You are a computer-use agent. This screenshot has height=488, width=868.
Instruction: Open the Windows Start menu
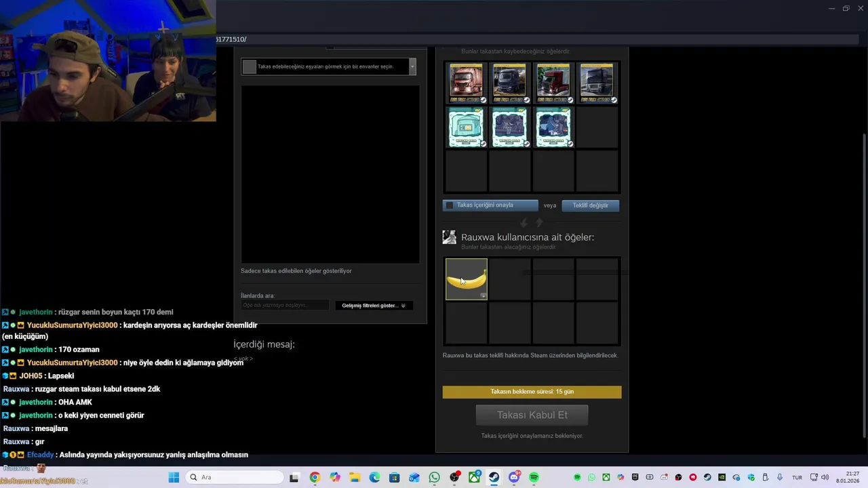coord(174,477)
